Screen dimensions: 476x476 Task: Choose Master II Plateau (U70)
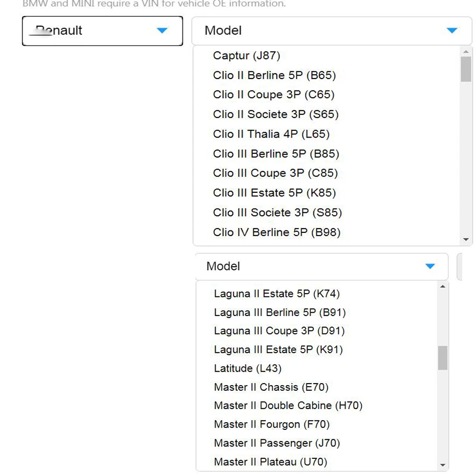click(270, 462)
